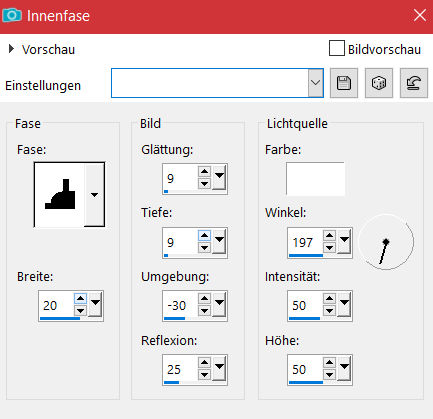Image resolution: width=433 pixels, height=419 pixels.
Task: Enable the Bildvorschau checkbox
Action: pyautogui.click(x=337, y=48)
